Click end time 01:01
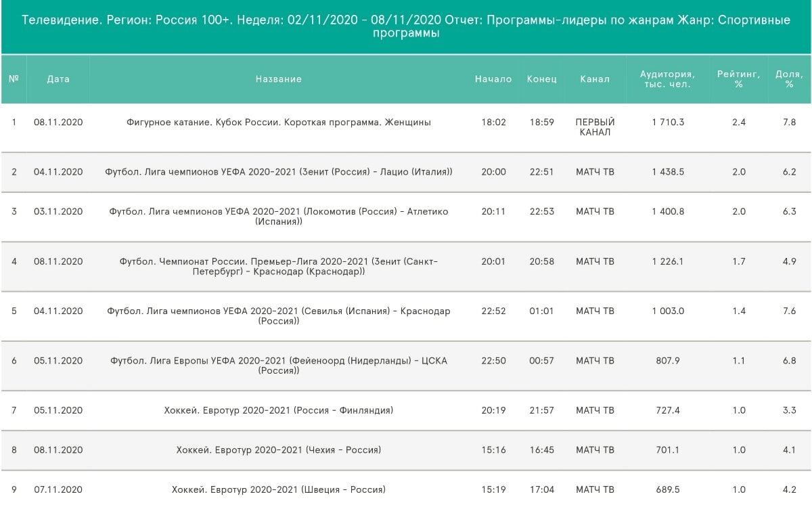This screenshot has width=812, height=507. [542, 311]
